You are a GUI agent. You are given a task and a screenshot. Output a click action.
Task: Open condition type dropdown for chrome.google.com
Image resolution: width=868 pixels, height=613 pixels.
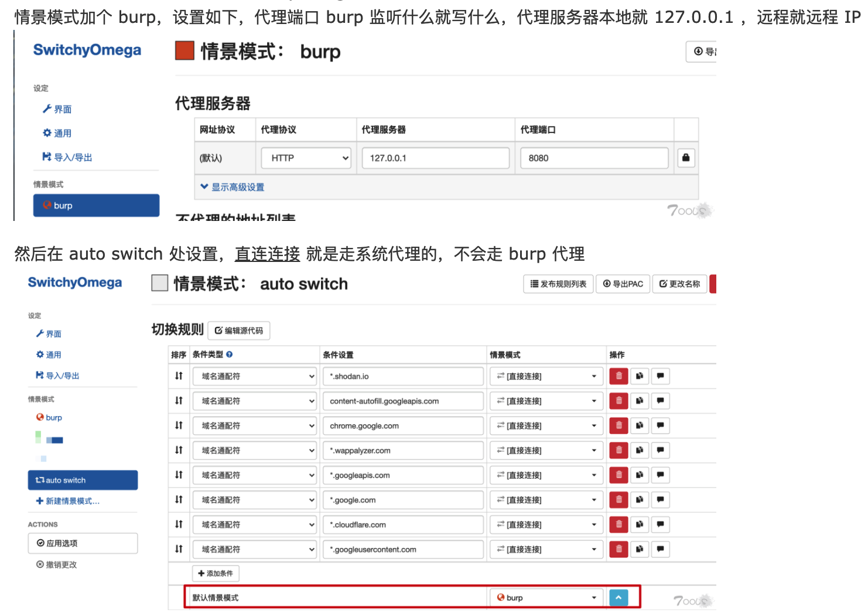pos(255,425)
